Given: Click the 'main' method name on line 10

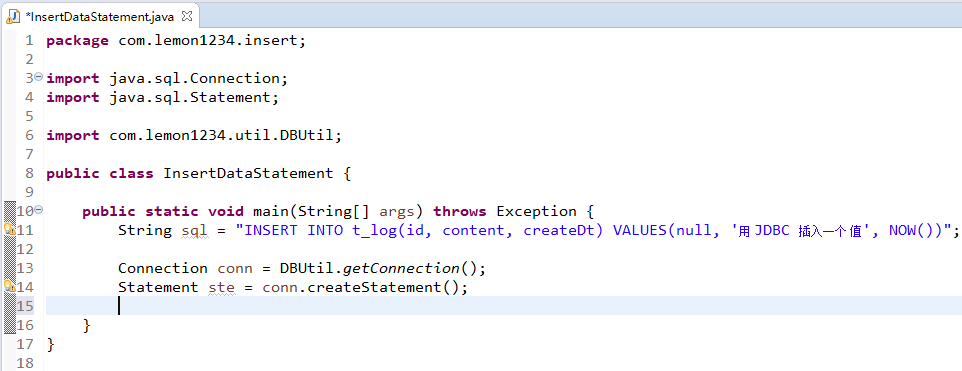Looking at the screenshot, I should coord(271,212).
